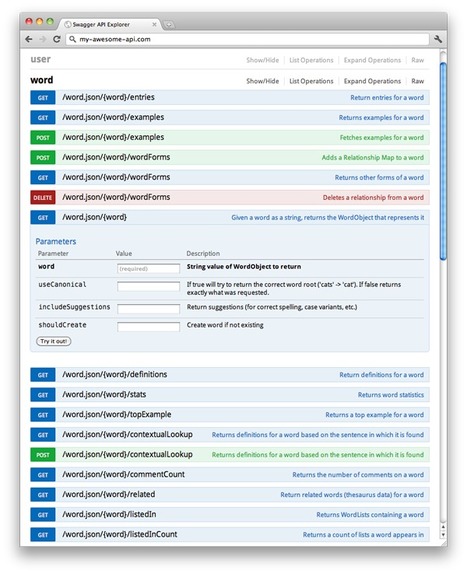This screenshot has height=574, width=467.
Task: Open a new browser tab
Action: pos(169,25)
